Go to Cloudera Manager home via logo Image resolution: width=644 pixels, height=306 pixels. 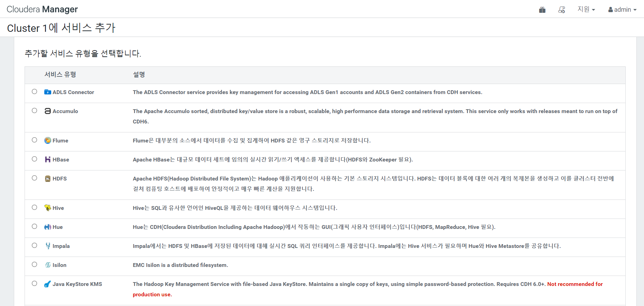coord(42,9)
